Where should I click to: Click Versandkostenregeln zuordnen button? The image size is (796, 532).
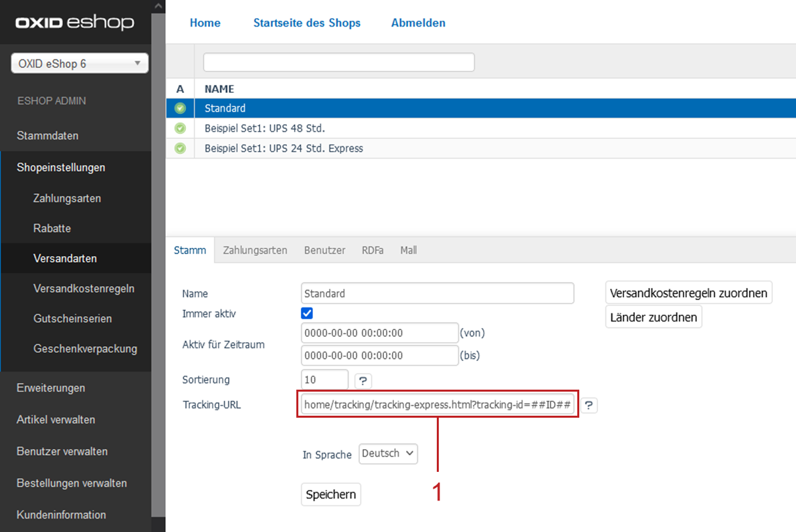click(x=688, y=293)
